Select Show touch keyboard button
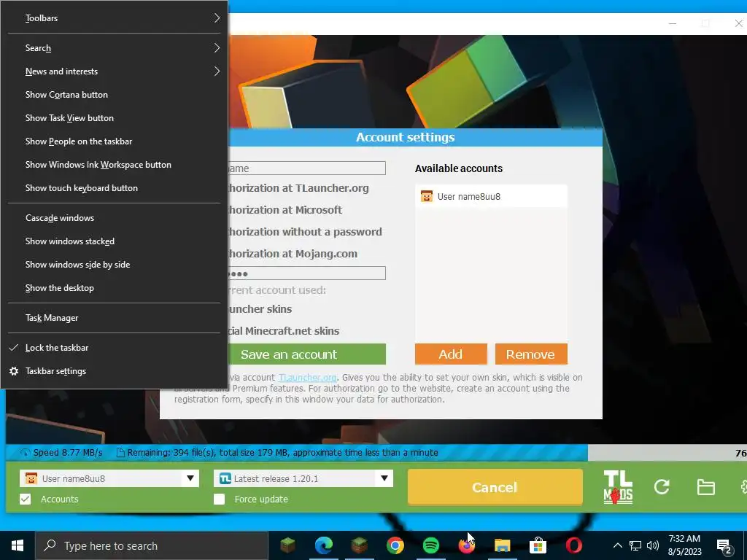 115,188
